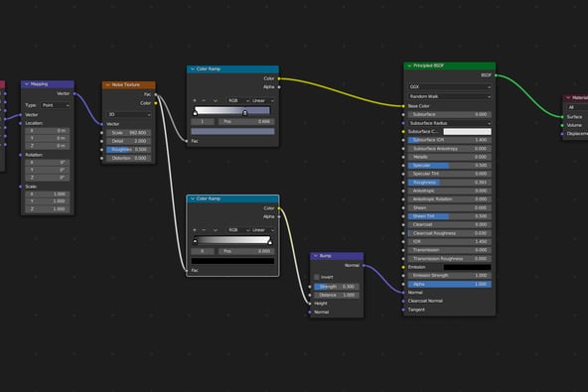Open the Random Walk subsurface method dropdown
The width and height of the screenshot is (588, 392).
click(449, 96)
